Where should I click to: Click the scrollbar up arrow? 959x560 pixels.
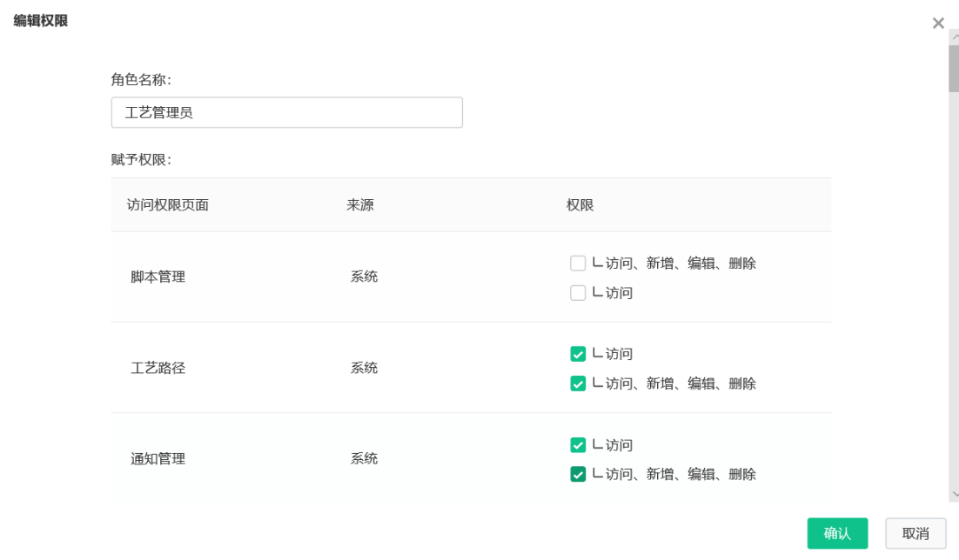point(955,37)
